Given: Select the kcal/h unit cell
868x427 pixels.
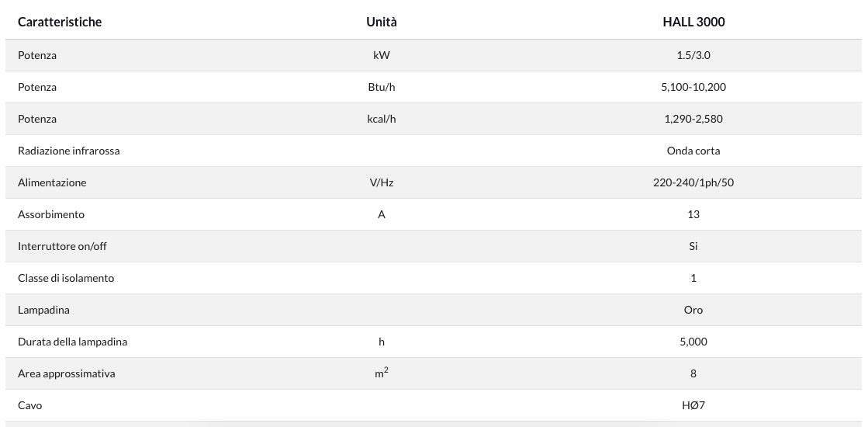Looking at the screenshot, I should point(381,119).
